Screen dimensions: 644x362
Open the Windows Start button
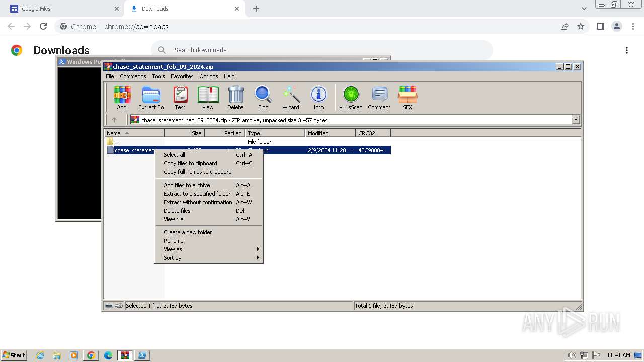pos(14,355)
